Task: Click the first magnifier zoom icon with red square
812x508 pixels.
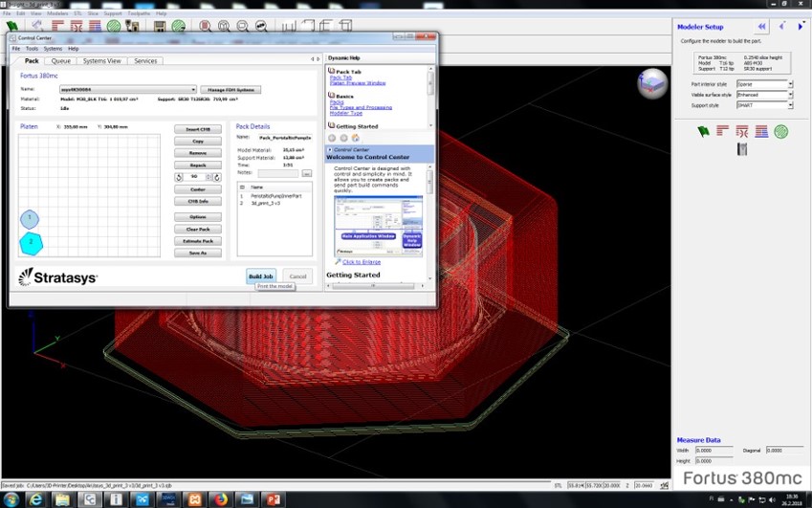Action: pos(205,26)
